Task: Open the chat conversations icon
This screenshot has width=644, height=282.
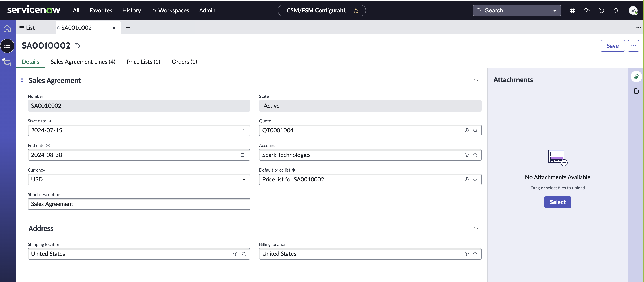Action: 587,10
